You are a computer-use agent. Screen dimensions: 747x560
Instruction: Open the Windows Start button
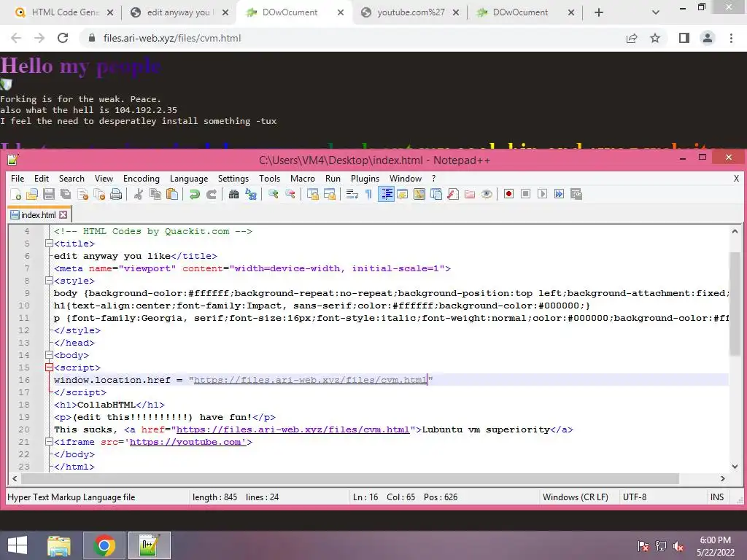pyautogui.click(x=18, y=545)
